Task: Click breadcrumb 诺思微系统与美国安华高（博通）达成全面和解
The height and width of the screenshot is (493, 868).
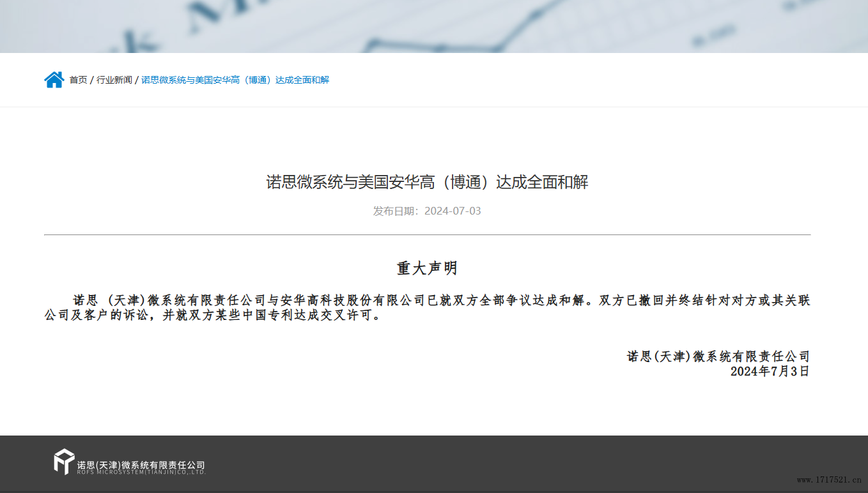Action: point(235,80)
